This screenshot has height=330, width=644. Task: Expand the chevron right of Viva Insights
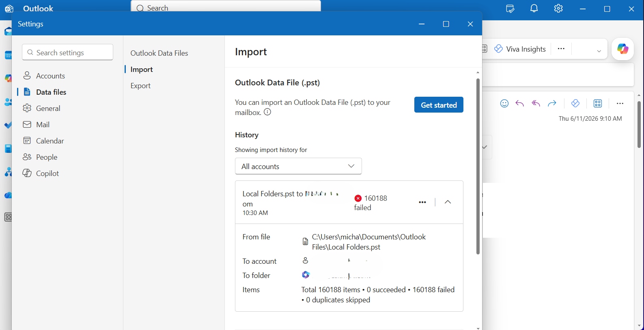pyautogui.click(x=599, y=51)
